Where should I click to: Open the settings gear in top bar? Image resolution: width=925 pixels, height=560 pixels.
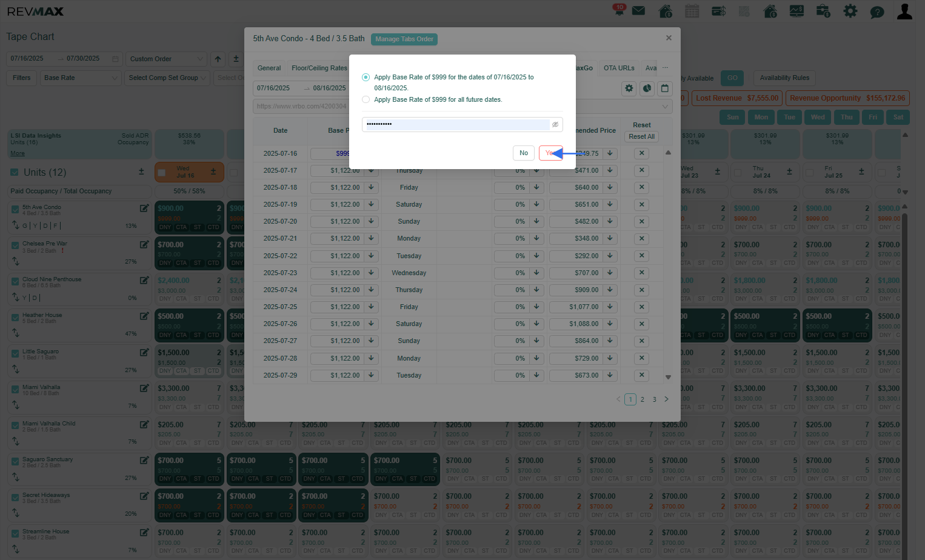coord(850,11)
